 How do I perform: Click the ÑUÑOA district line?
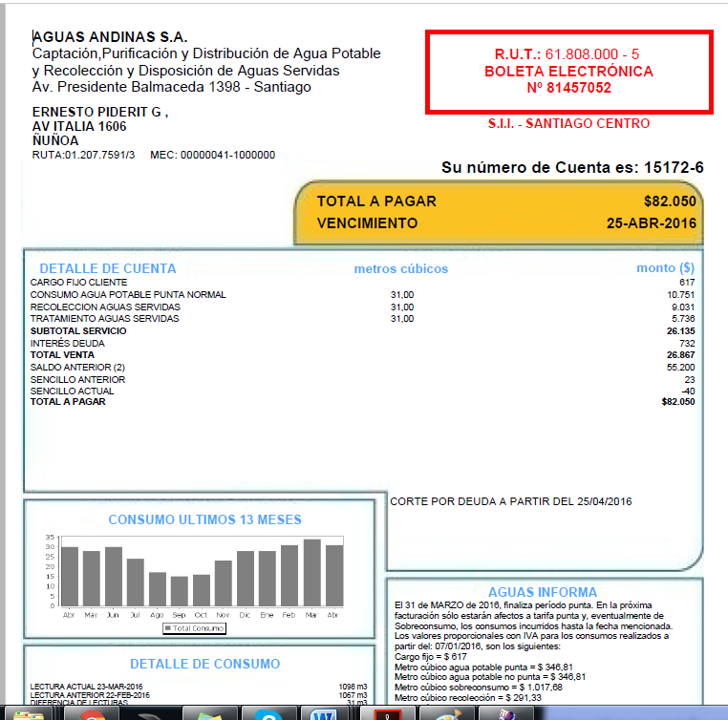click(55, 140)
